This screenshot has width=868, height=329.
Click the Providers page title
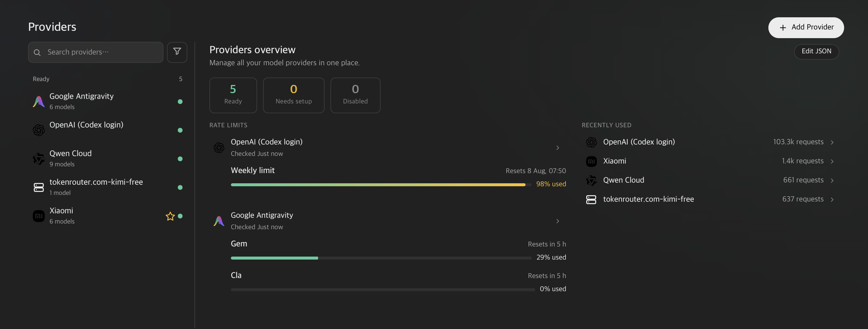pos(52,27)
